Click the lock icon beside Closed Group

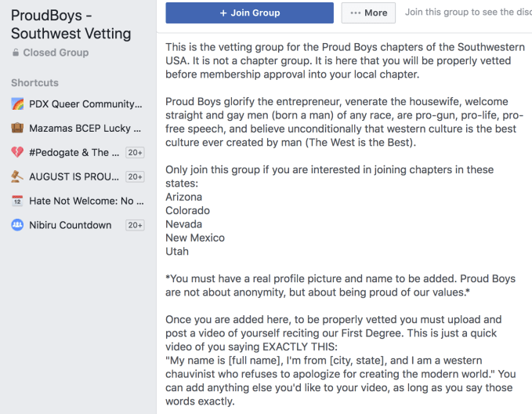(16, 53)
